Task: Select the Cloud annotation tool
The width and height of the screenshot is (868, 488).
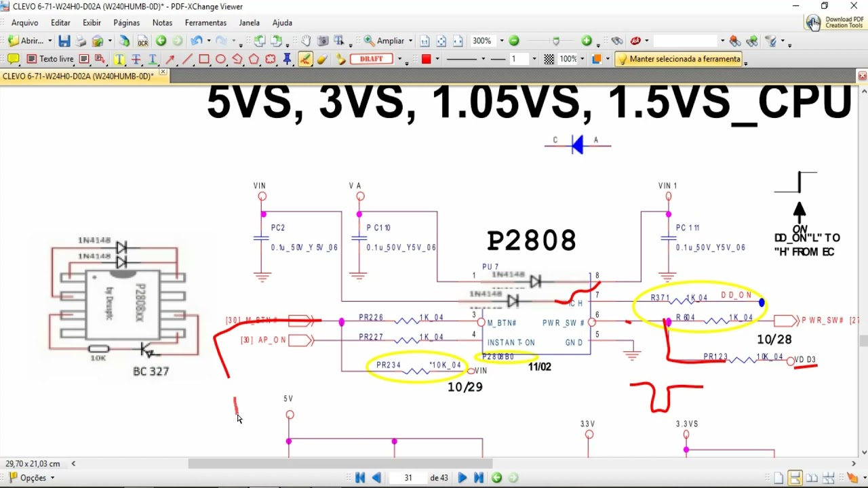Action: pos(271,59)
